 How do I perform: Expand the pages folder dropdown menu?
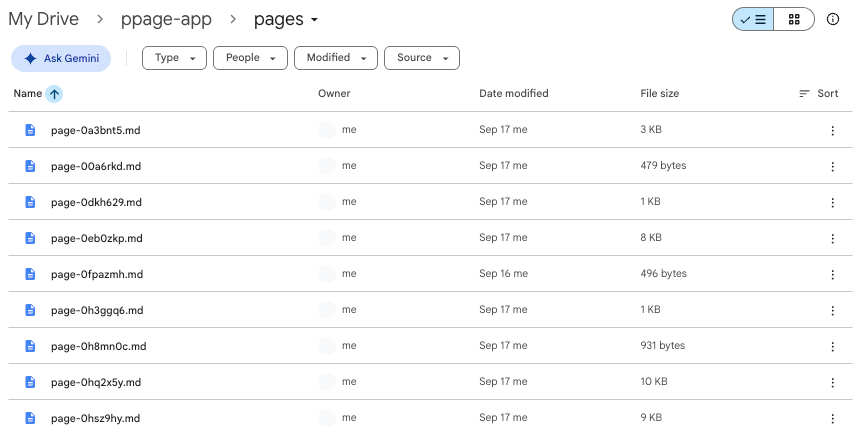tap(314, 20)
